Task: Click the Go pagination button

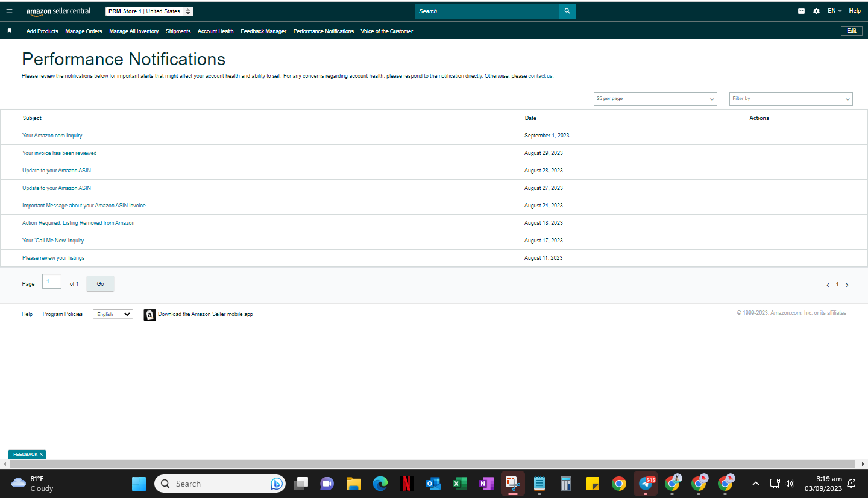Action: pos(100,284)
